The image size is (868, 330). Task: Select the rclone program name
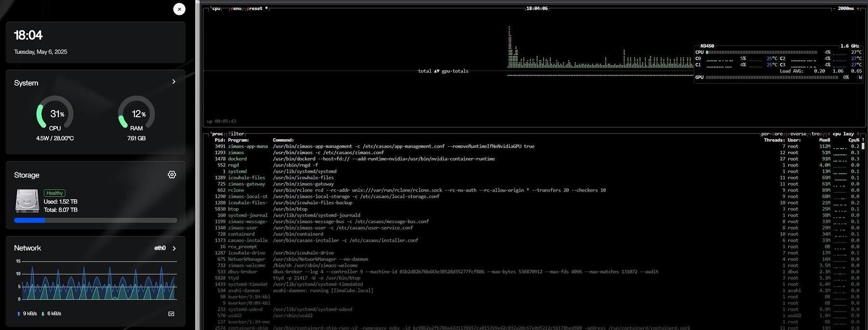[x=236, y=190]
